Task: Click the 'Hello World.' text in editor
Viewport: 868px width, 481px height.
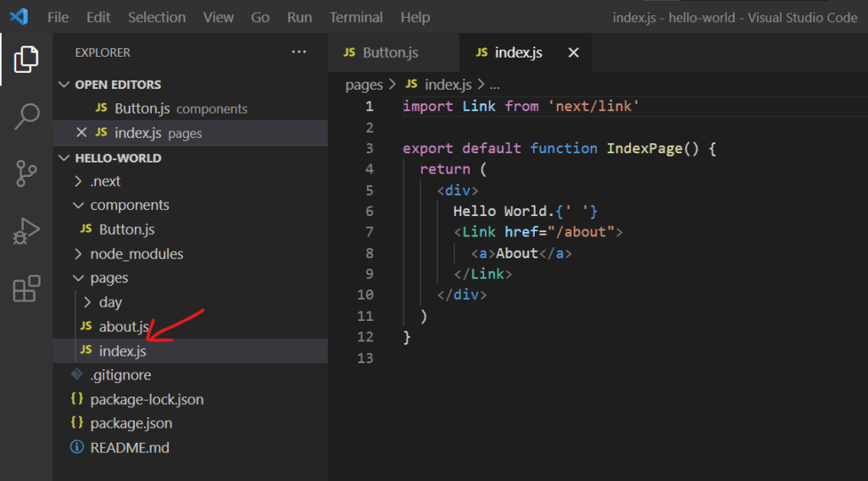Action: click(x=504, y=211)
